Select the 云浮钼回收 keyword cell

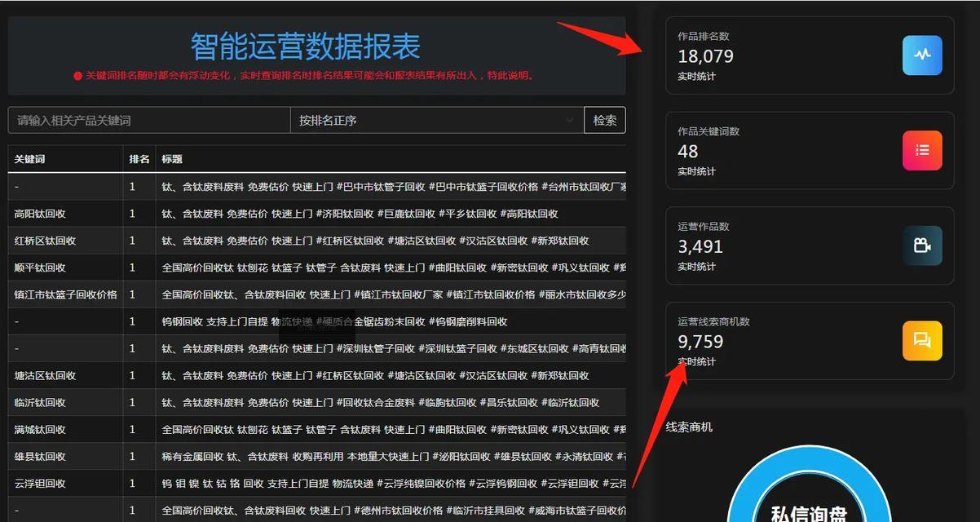coord(65,483)
